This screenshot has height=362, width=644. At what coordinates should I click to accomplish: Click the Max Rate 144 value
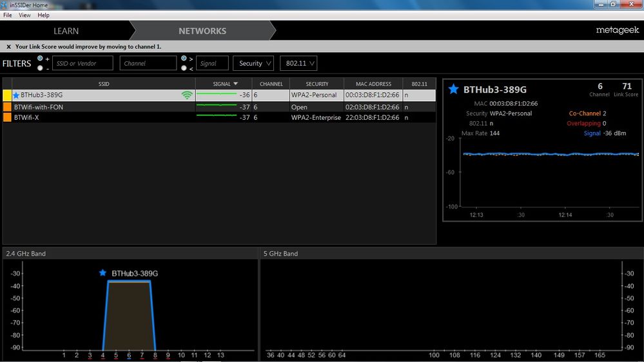(x=494, y=133)
